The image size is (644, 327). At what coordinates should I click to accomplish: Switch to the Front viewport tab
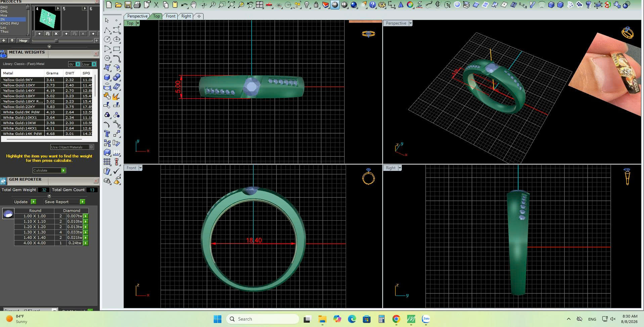coord(170,16)
